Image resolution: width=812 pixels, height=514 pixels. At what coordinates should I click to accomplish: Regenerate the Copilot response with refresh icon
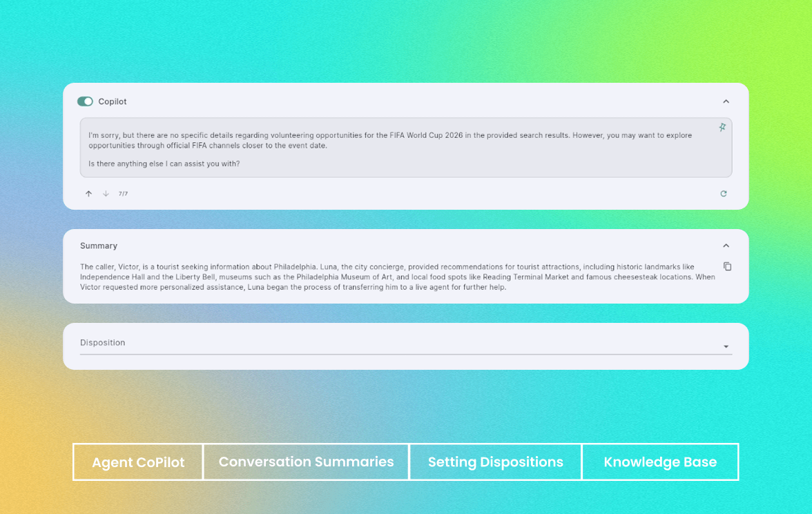pyautogui.click(x=724, y=194)
